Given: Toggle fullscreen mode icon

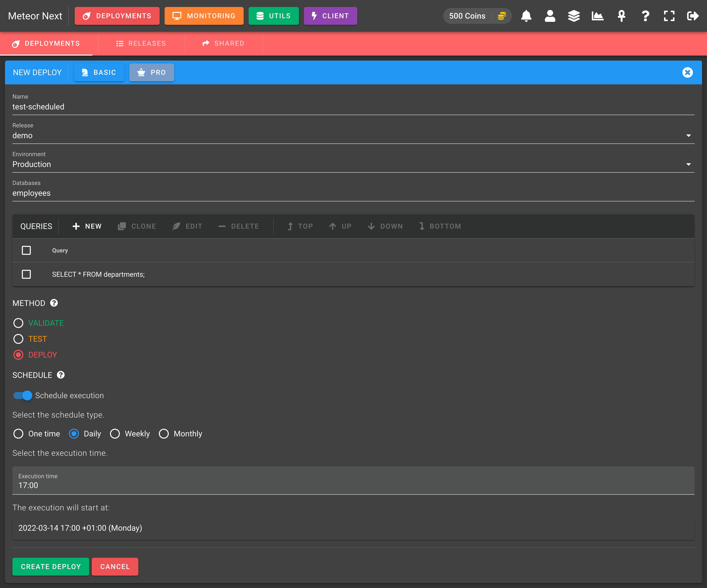Looking at the screenshot, I should point(669,16).
